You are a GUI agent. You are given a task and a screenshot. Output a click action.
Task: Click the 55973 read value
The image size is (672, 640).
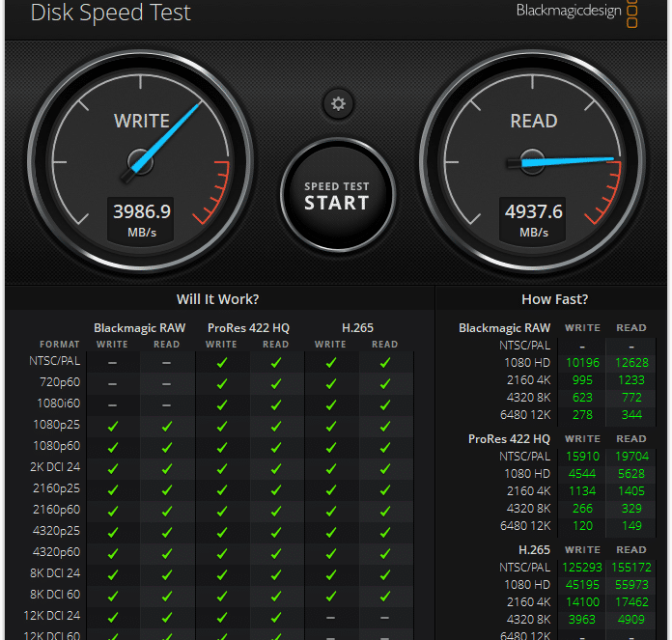(x=631, y=584)
